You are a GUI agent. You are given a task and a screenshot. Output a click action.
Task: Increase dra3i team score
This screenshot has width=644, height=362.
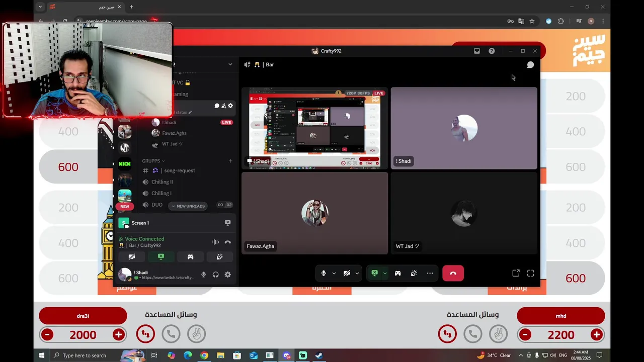pyautogui.click(x=119, y=335)
